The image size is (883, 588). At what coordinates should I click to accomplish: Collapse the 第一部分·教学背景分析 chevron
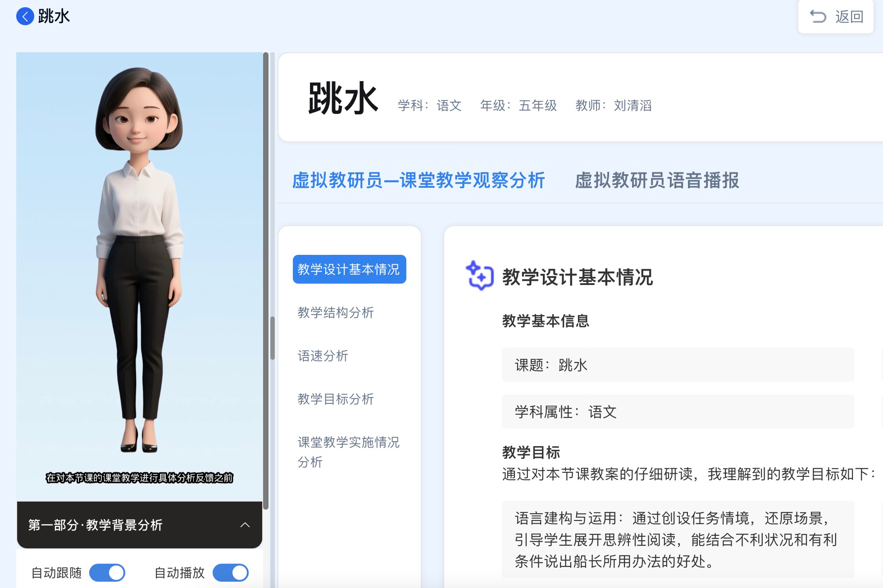click(x=245, y=525)
